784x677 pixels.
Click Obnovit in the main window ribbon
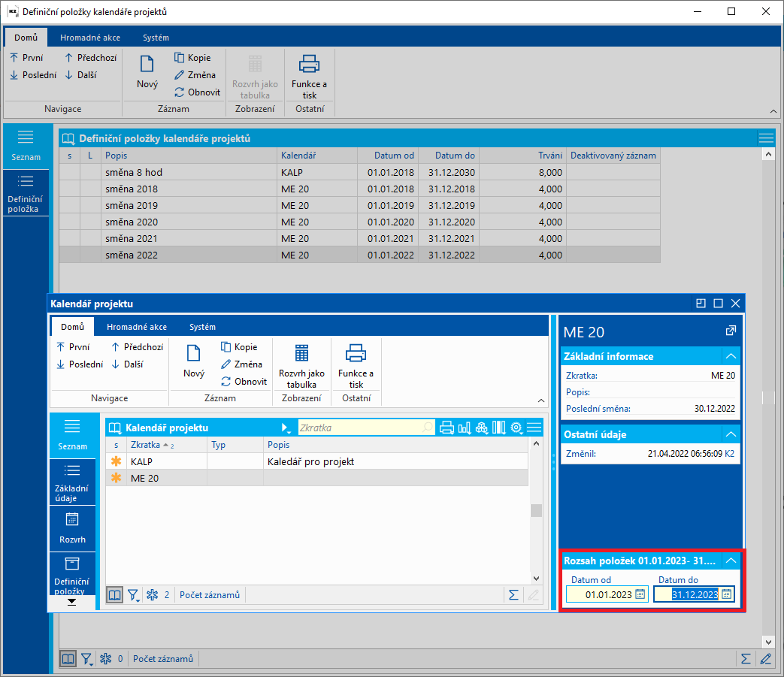tap(197, 92)
